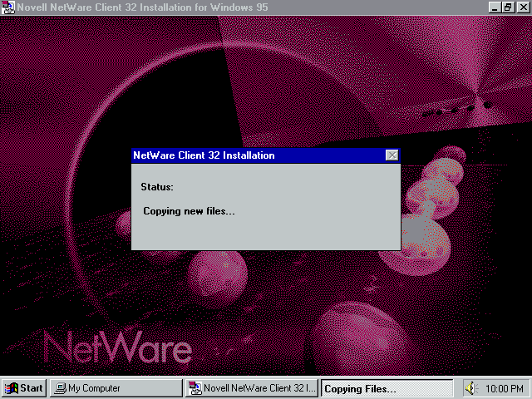532x399 pixels.
Task: Click the volume speaker tray icon
Action: click(x=471, y=388)
